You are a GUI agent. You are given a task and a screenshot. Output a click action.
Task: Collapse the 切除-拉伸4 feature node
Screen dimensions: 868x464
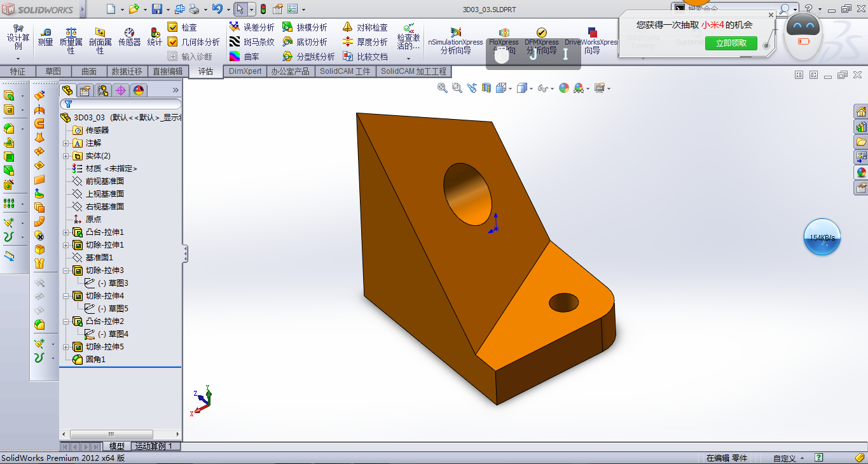(x=66, y=296)
